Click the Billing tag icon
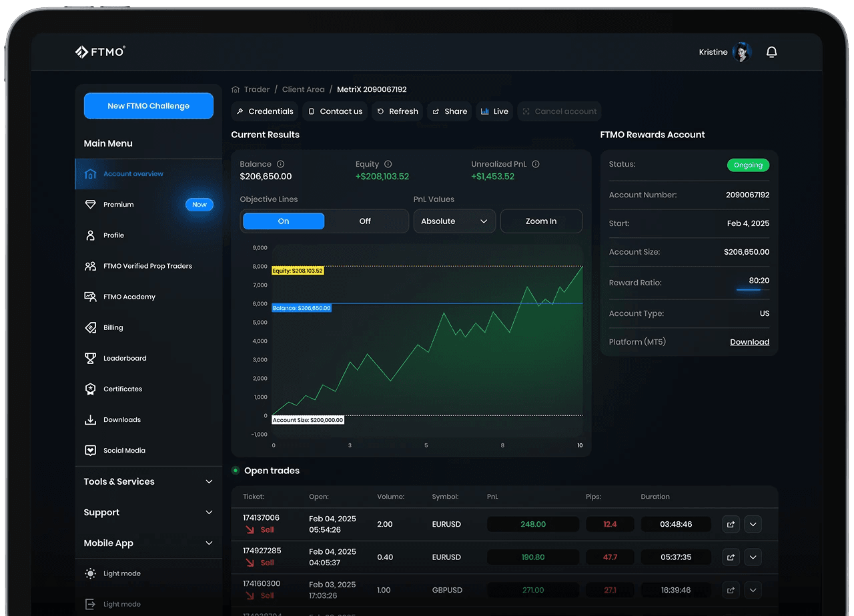 pyautogui.click(x=91, y=327)
